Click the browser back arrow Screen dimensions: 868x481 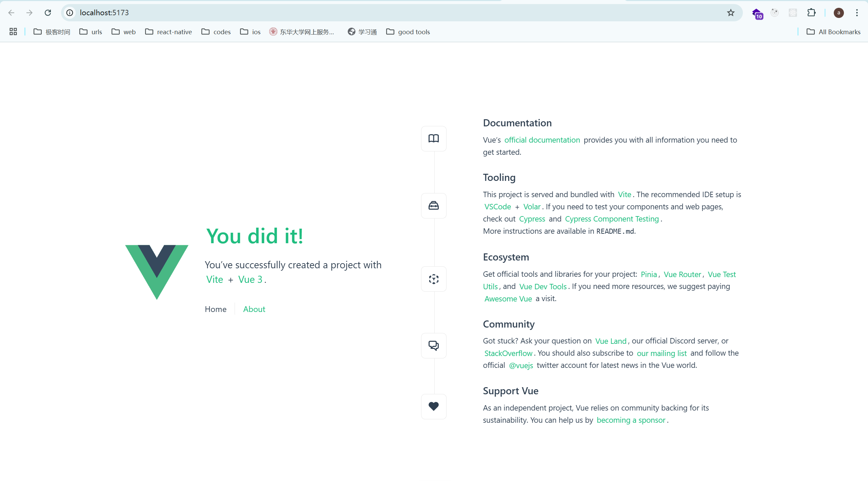tap(11, 13)
